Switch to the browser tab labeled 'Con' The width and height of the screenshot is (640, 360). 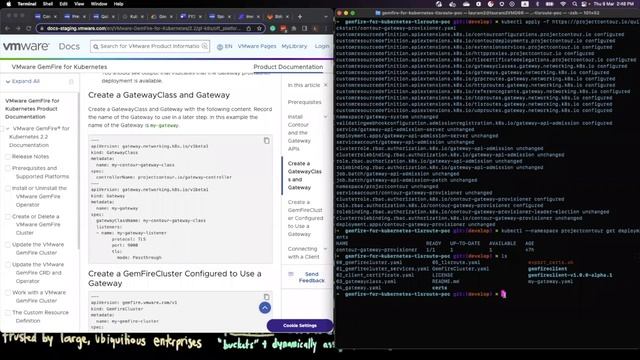[46, 17]
